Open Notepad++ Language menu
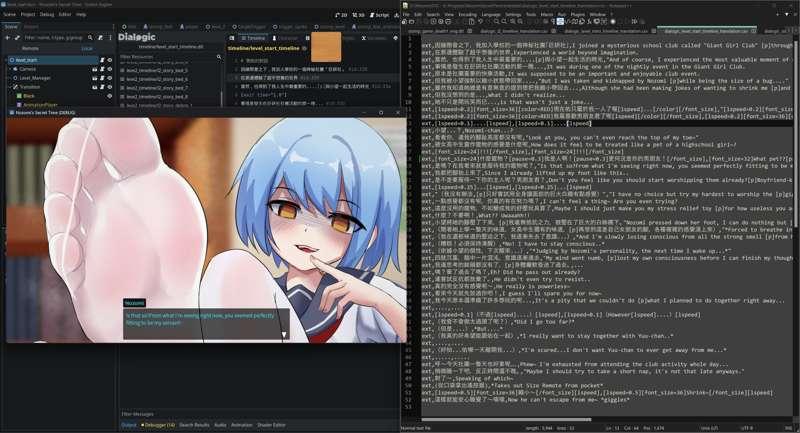 pos(491,15)
